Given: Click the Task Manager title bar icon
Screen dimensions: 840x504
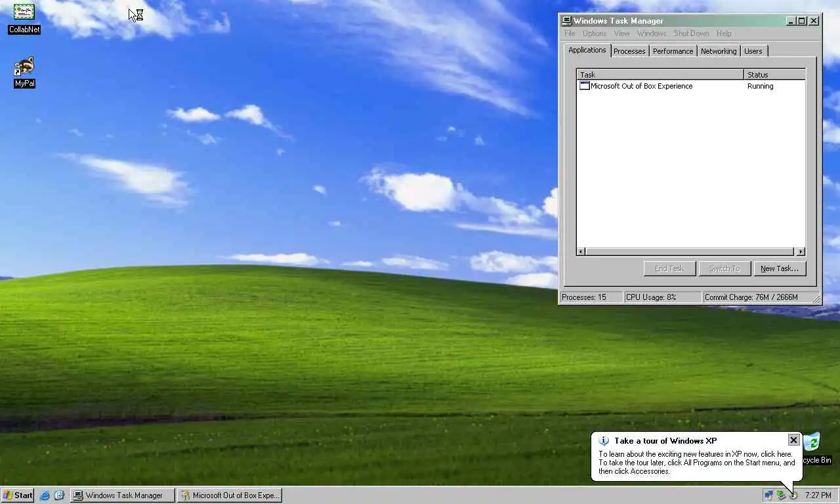Looking at the screenshot, I should pos(567,21).
